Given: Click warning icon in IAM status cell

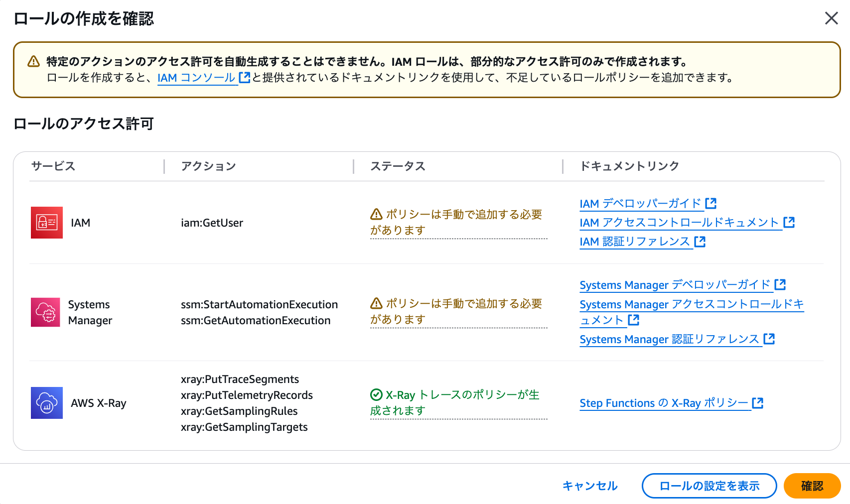Looking at the screenshot, I should pos(377,214).
